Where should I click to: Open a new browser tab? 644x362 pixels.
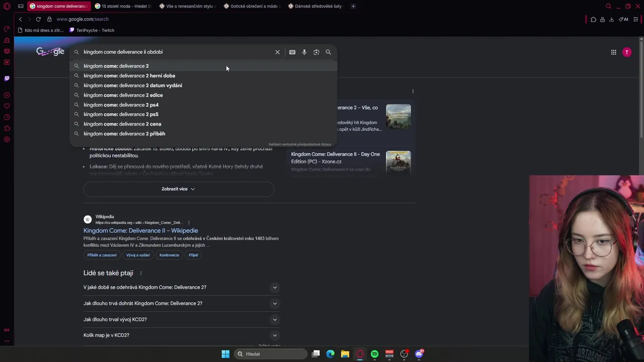coord(353,7)
